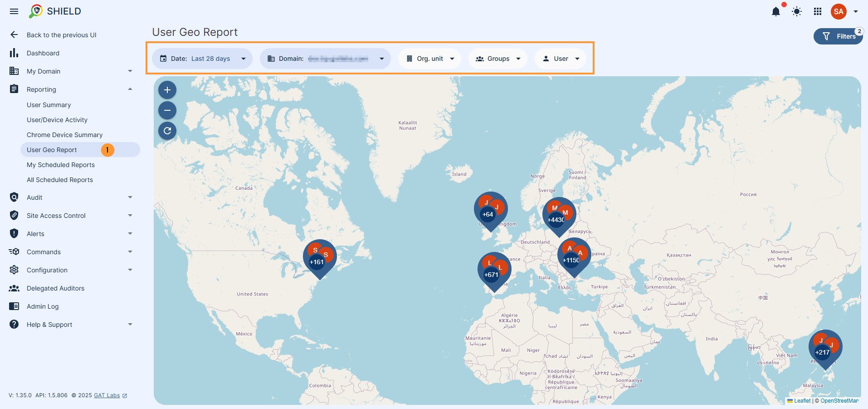The width and height of the screenshot is (868, 409).
Task: Open Chrome Device Summary report
Action: pos(65,135)
